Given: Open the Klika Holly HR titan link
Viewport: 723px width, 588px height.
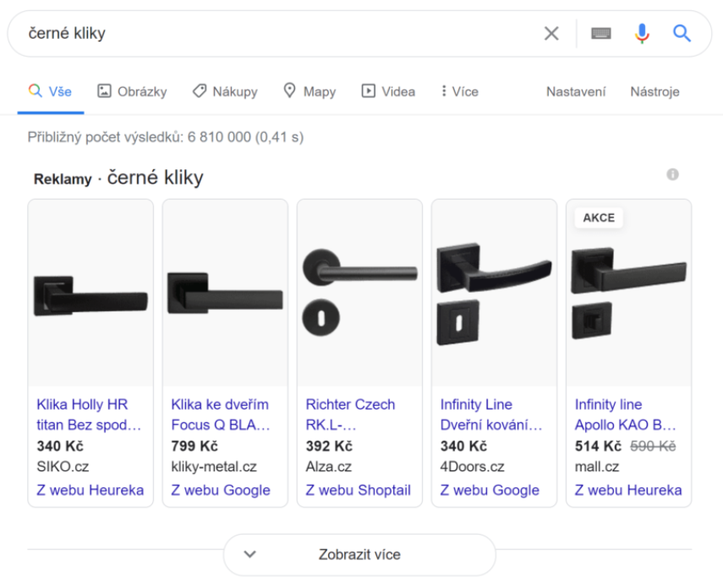Looking at the screenshot, I should 89,414.
